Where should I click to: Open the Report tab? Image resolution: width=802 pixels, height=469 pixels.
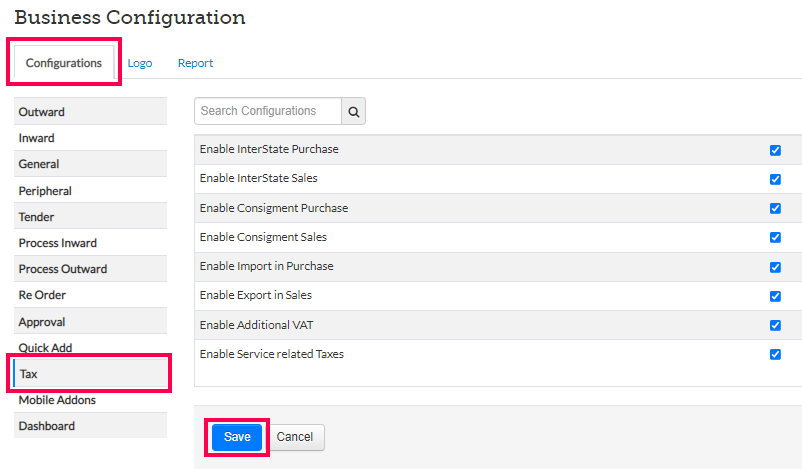[195, 63]
